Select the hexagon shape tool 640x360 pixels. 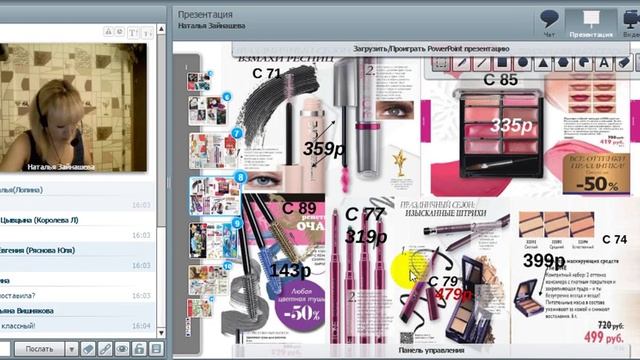[x=563, y=63]
